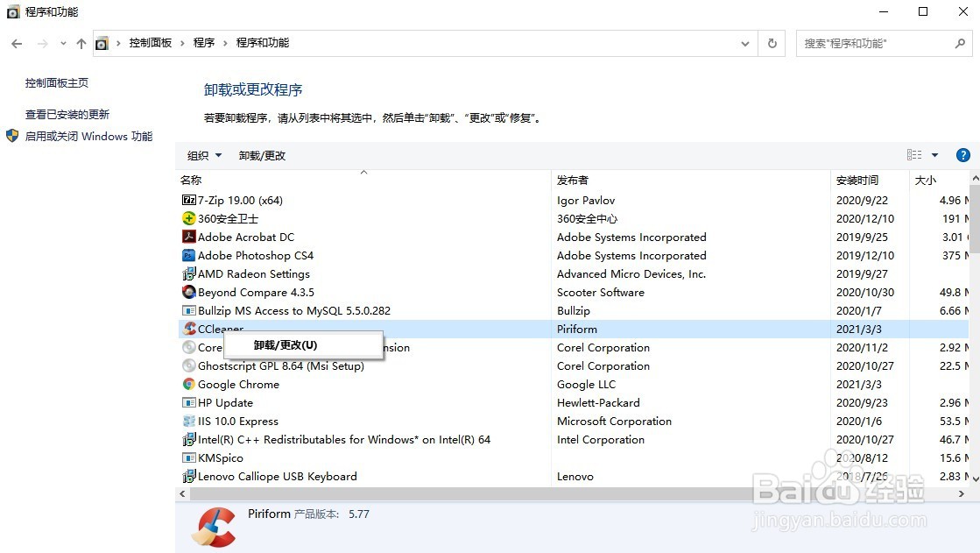
Task: Click the Windows features shield icon
Action: click(x=12, y=136)
